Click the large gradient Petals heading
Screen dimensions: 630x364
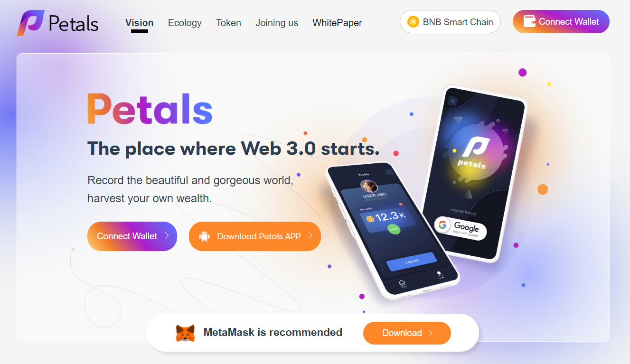coord(150,109)
